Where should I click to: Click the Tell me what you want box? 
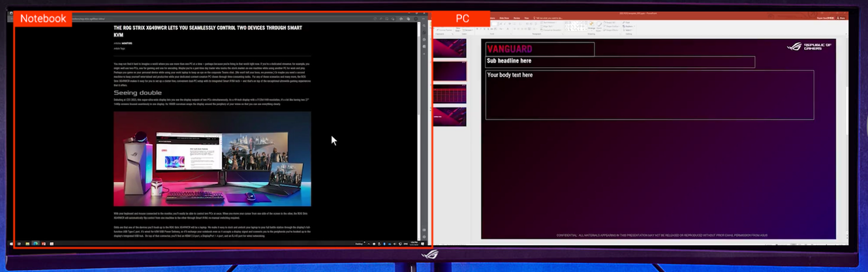(x=548, y=18)
